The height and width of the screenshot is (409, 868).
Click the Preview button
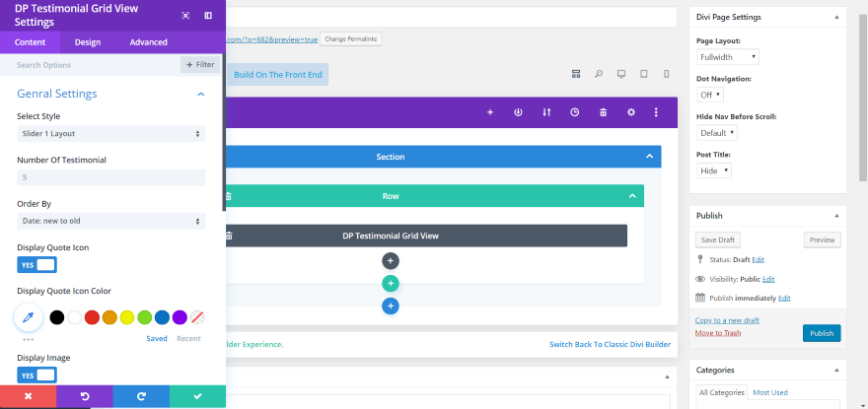[x=822, y=239]
